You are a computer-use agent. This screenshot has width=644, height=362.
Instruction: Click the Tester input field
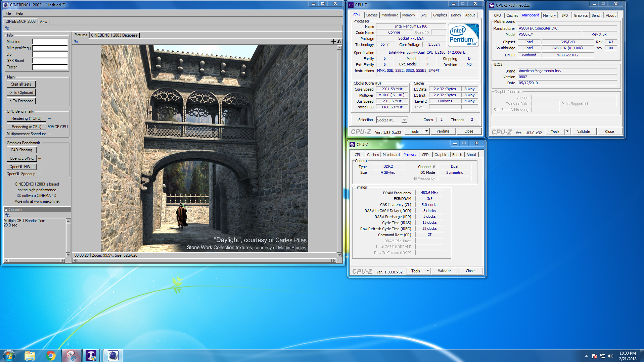[50, 67]
